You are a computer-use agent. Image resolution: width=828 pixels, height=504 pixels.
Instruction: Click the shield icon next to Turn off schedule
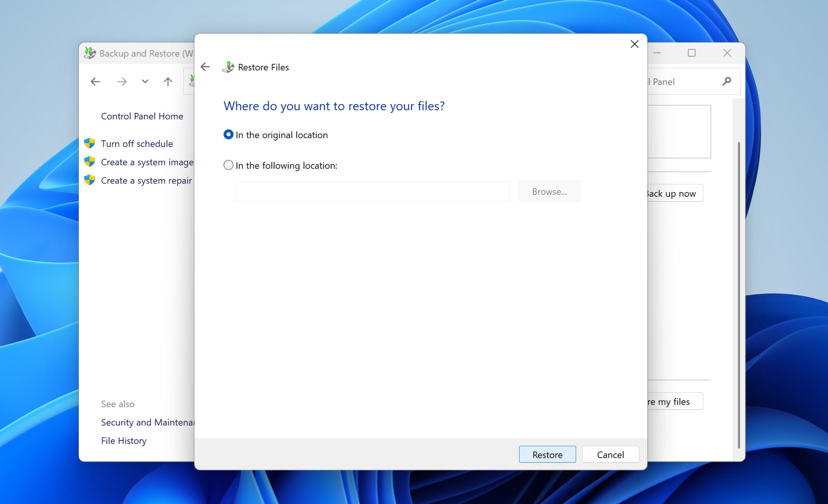tap(90, 143)
